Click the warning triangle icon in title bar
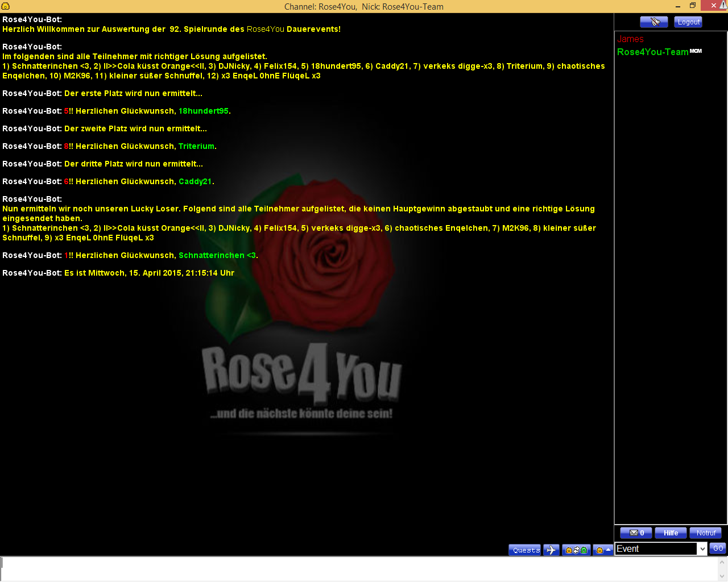The image size is (728, 582). [723, 5]
